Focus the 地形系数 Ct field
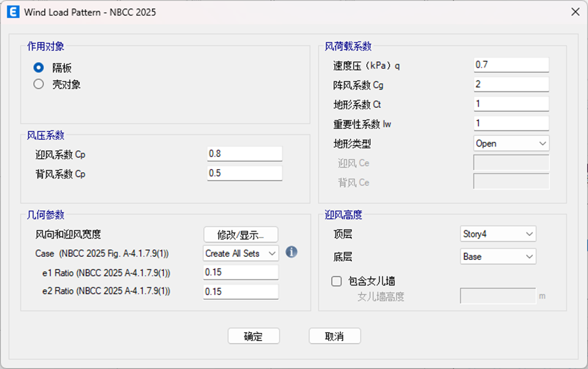This screenshot has height=369, width=588. pyautogui.click(x=510, y=104)
